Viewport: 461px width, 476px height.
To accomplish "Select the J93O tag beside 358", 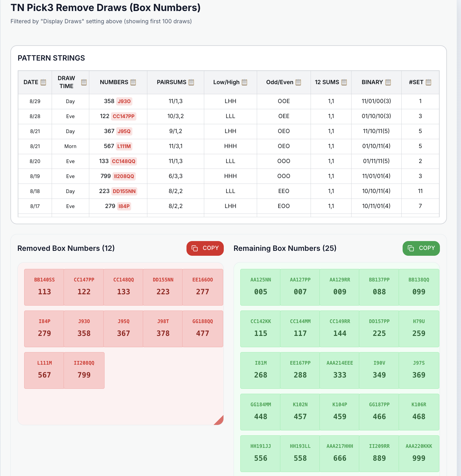I will click(x=124, y=101).
